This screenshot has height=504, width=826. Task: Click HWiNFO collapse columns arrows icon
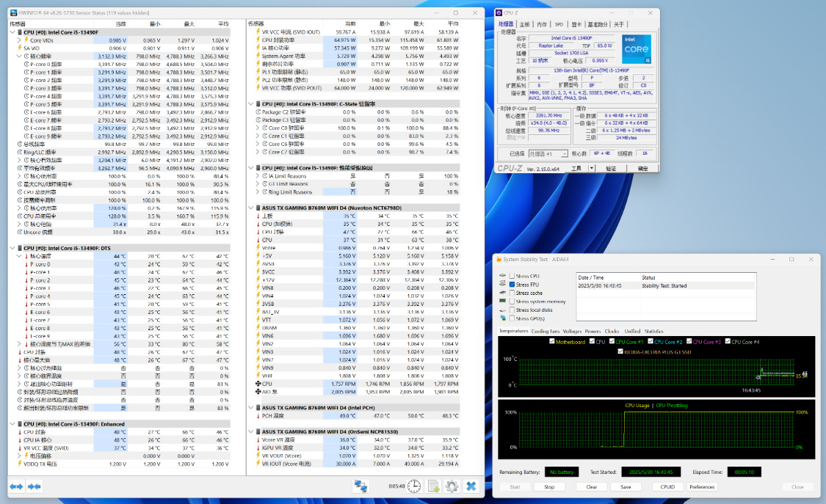34,486
